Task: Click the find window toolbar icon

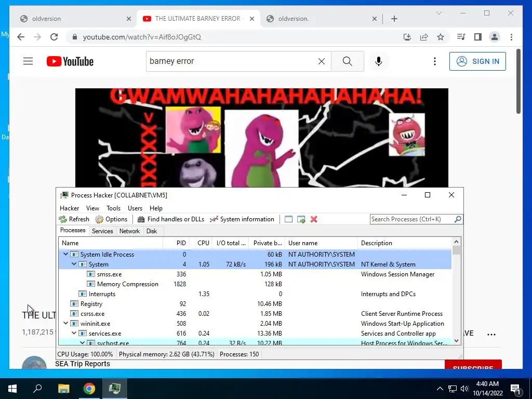Action: click(288, 219)
